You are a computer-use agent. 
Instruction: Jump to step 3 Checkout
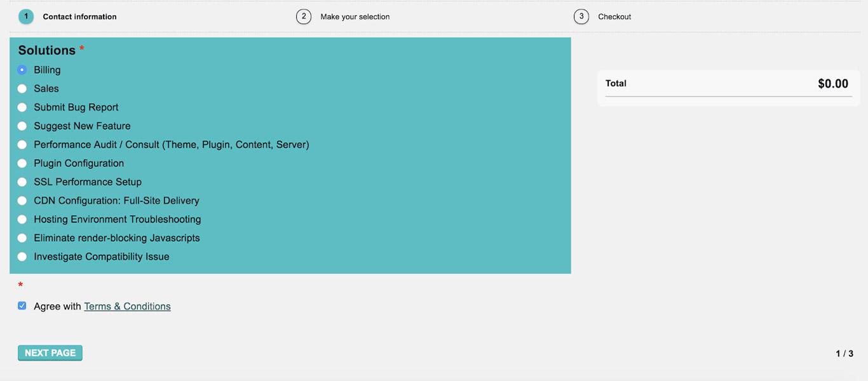pos(602,17)
